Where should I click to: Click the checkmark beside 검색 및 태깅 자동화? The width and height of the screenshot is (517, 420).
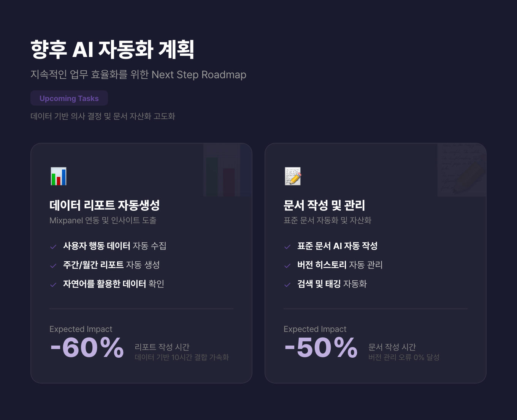pos(287,285)
